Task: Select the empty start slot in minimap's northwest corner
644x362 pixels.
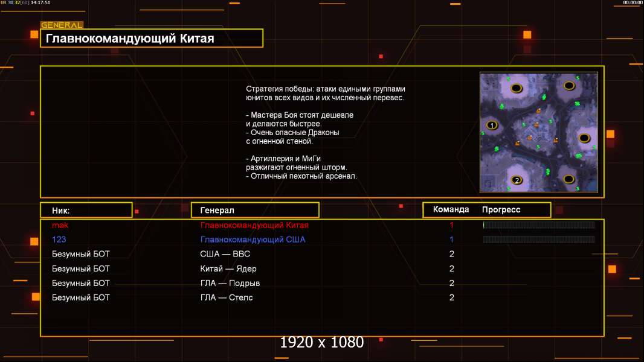Action: pyautogui.click(x=517, y=88)
